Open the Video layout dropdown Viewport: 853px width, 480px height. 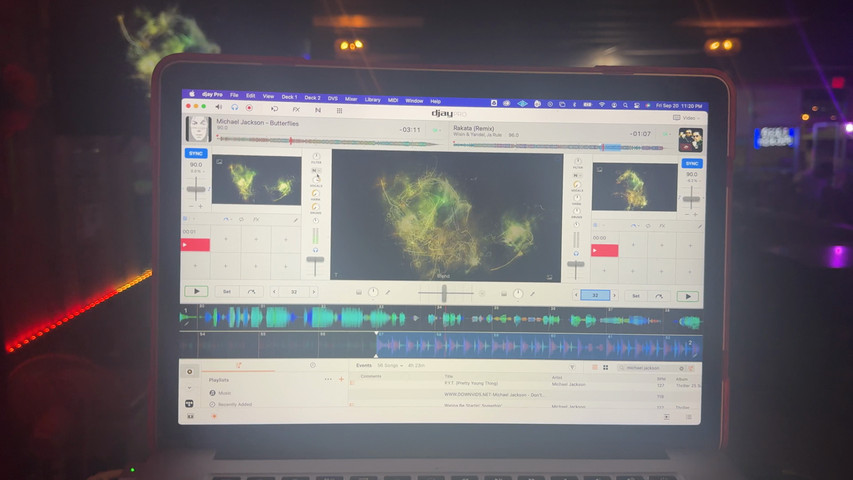click(x=687, y=118)
